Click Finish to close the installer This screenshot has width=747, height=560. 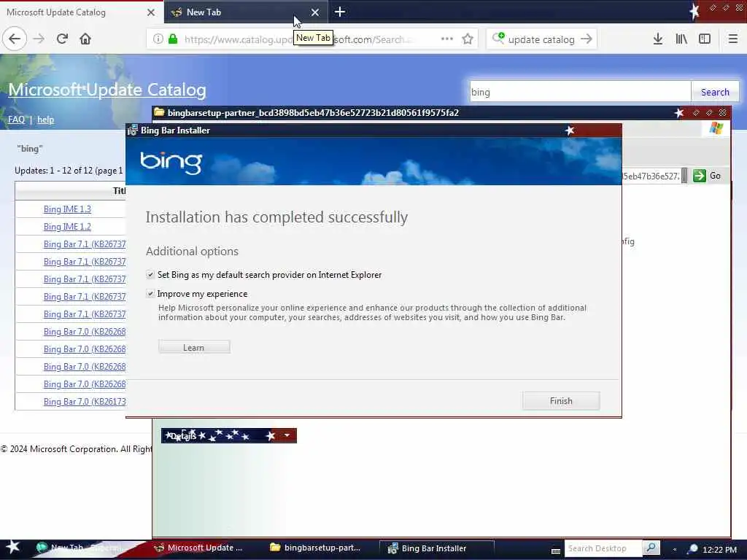click(x=561, y=401)
